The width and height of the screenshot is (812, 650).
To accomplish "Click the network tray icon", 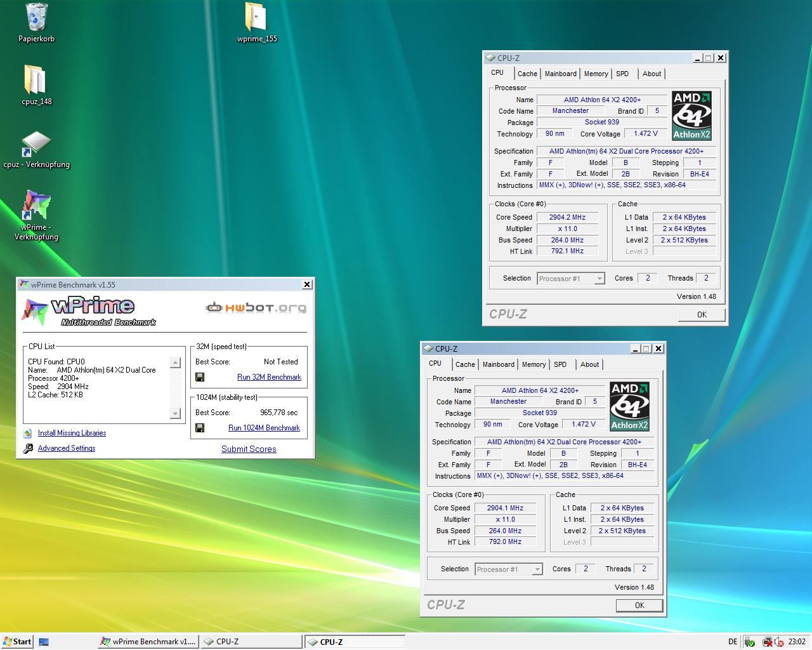I will [768, 642].
